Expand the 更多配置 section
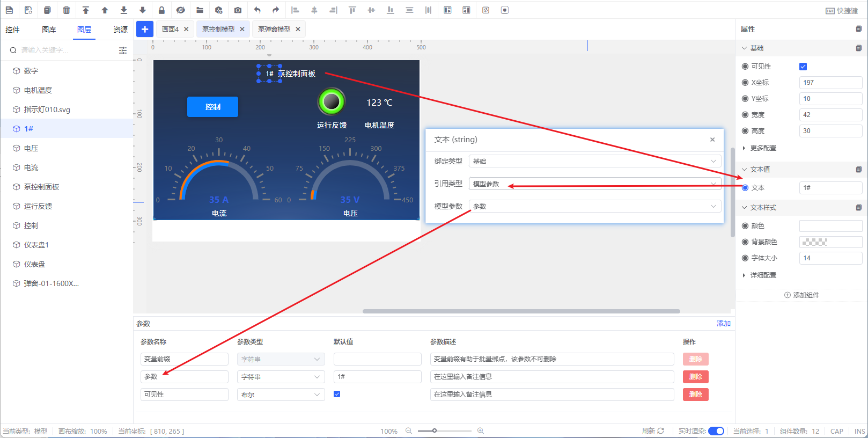Screen dimensions: 868x438 pos(762,148)
